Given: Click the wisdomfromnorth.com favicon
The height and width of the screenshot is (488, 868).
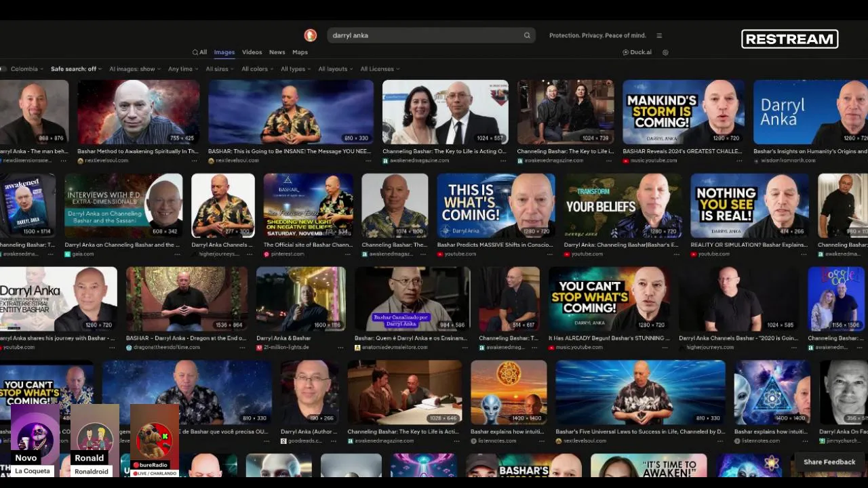Looking at the screenshot, I should click(757, 161).
